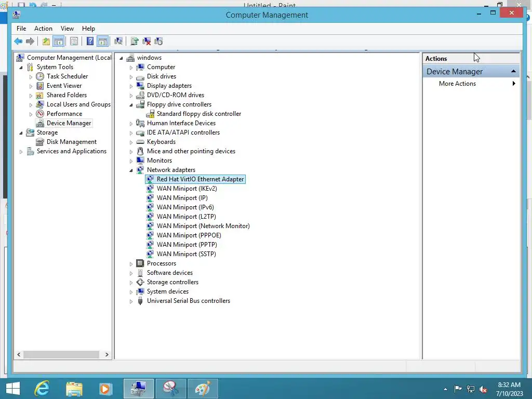Viewport: 532px width, 399px height.
Task: Toggle Show/Hide Action Pane toolbar button
Action: [x=102, y=42]
